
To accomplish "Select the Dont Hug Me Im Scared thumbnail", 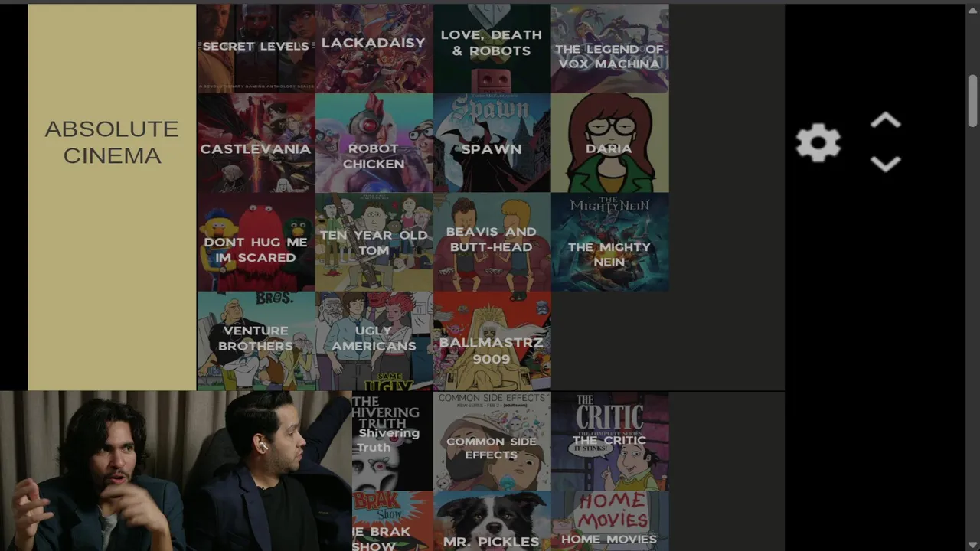I will pos(256,242).
